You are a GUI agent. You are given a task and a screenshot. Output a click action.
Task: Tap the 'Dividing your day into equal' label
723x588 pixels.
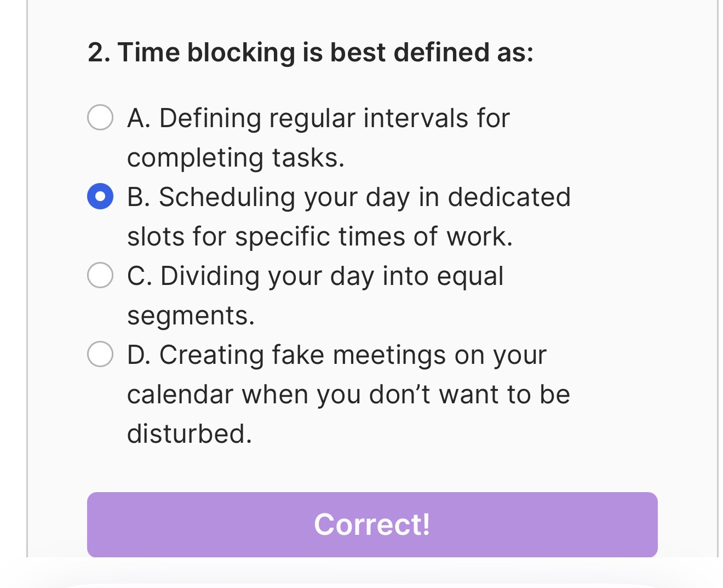tap(331, 276)
